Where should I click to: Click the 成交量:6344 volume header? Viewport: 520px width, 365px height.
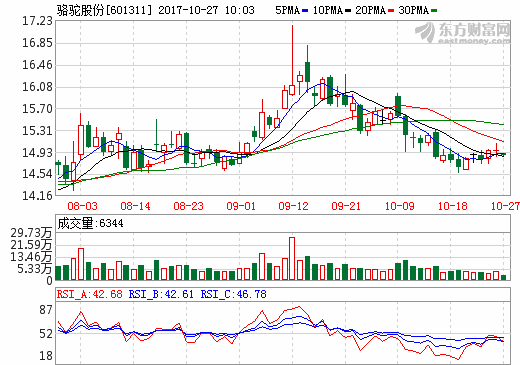[90, 223]
